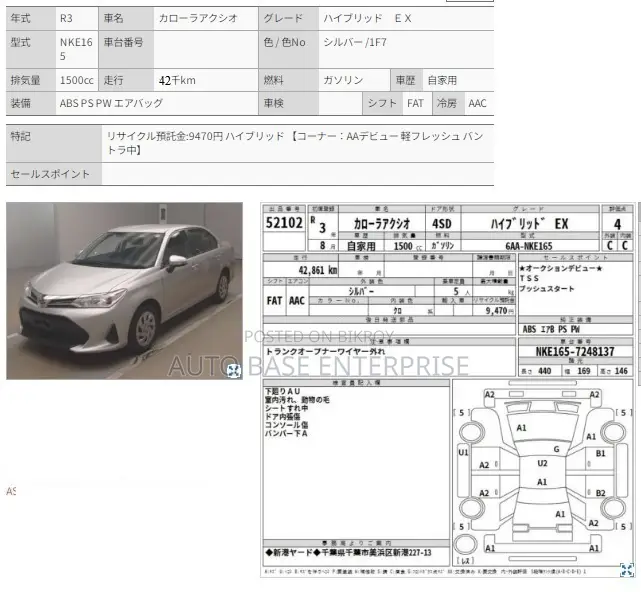Click the グレード label cell
Image resolution: width=641 pixels, height=592 pixels.
tap(289, 18)
